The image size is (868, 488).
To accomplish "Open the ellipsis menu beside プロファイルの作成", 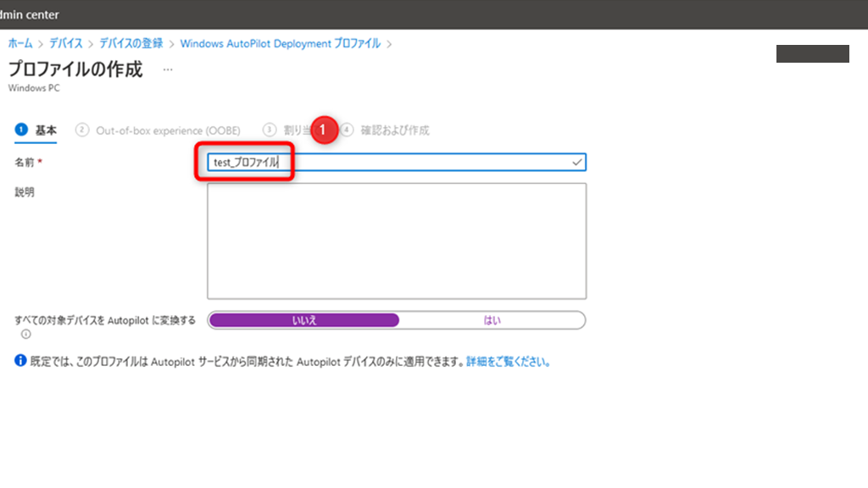I will 168,69.
